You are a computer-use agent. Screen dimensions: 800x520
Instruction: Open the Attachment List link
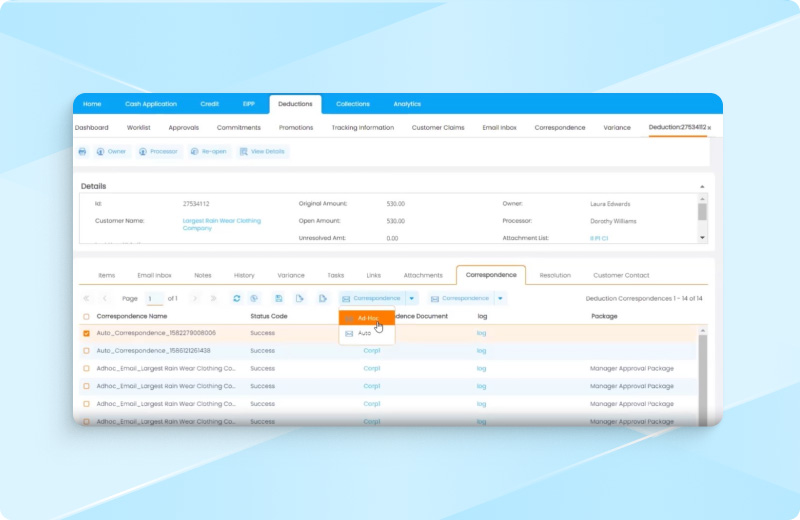(x=599, y=238)
